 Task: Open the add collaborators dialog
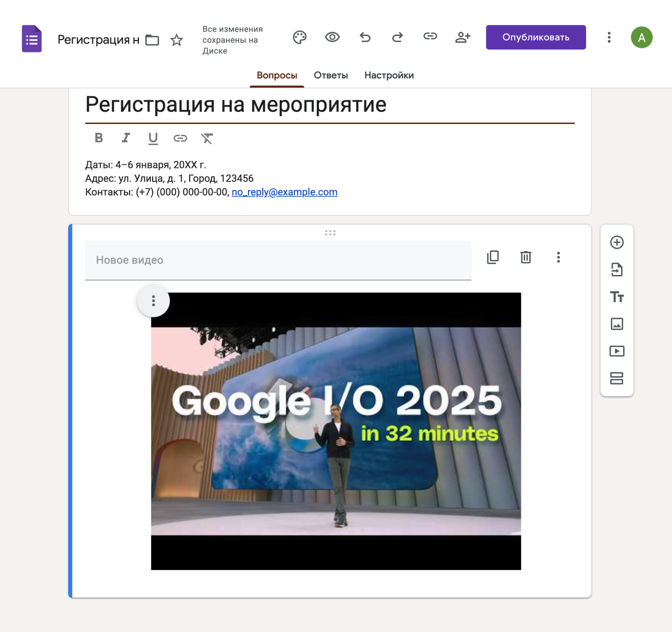click(462, 37)
